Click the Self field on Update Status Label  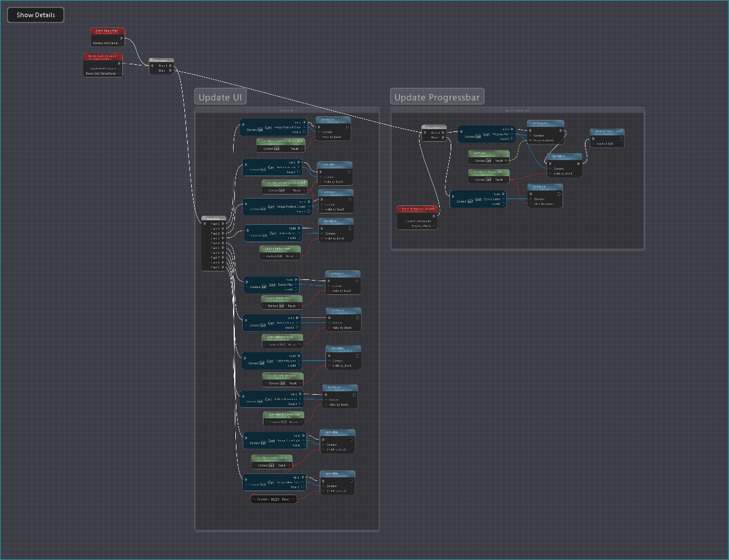(610, 144)
